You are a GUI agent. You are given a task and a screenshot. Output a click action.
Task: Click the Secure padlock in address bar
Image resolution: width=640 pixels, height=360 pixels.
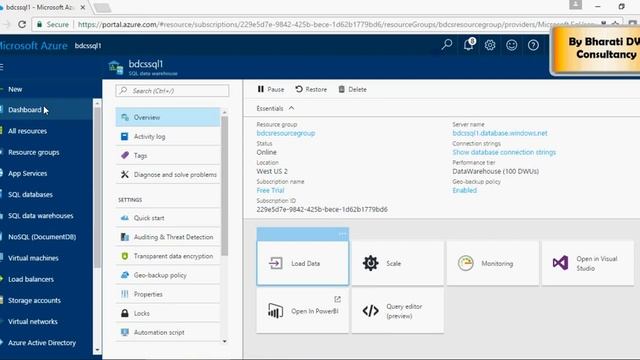(x=40, y=24)
